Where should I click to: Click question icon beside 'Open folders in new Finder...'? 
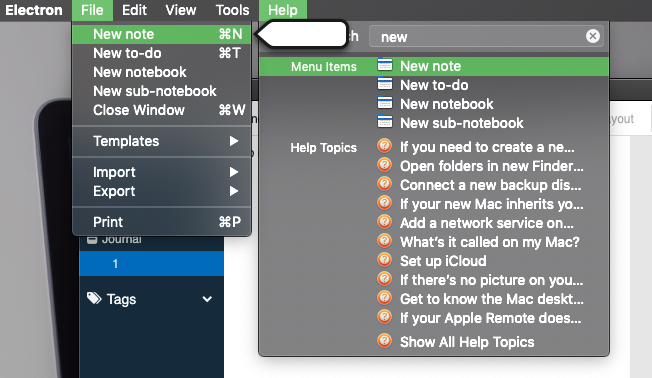click(x=385, y=165)
